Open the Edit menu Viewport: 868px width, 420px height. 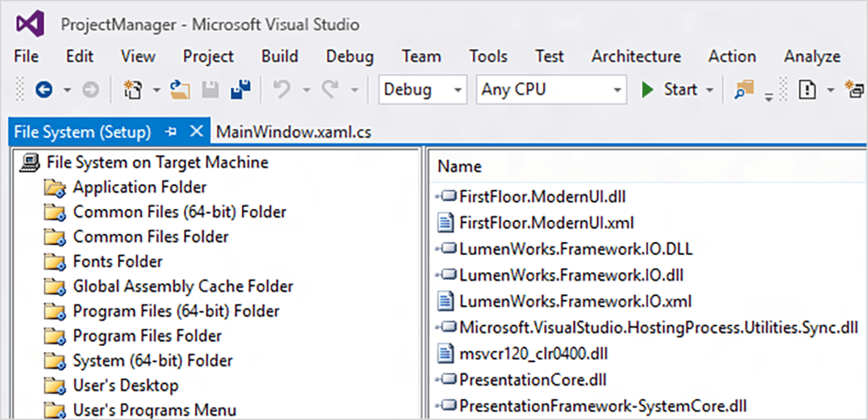[80, 56]
